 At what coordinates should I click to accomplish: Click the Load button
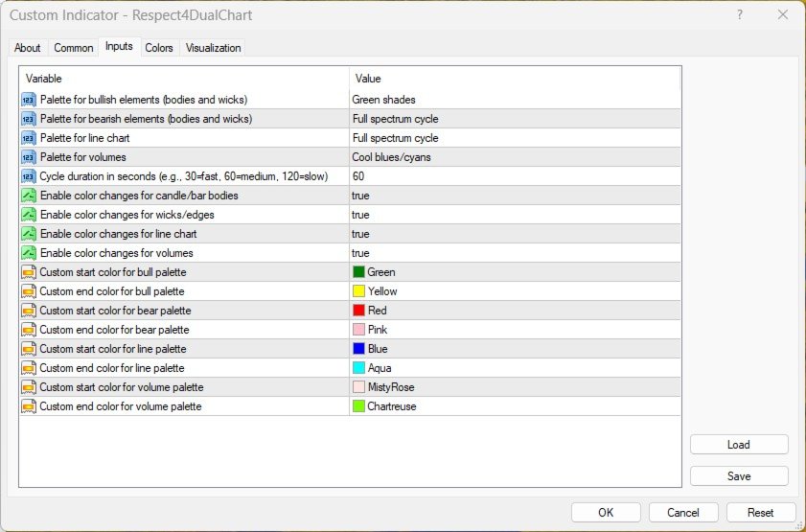tap(739, 445)
